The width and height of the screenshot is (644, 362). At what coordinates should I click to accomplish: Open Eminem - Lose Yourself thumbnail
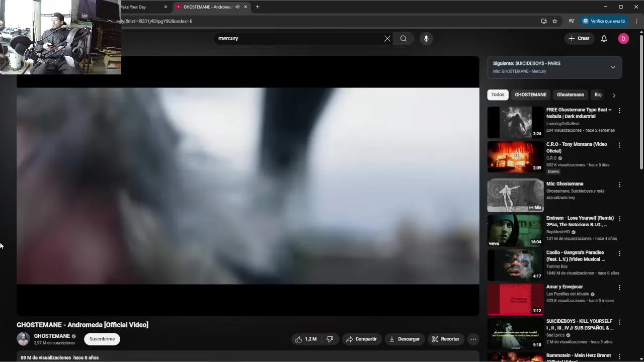[x=515, y=230]
